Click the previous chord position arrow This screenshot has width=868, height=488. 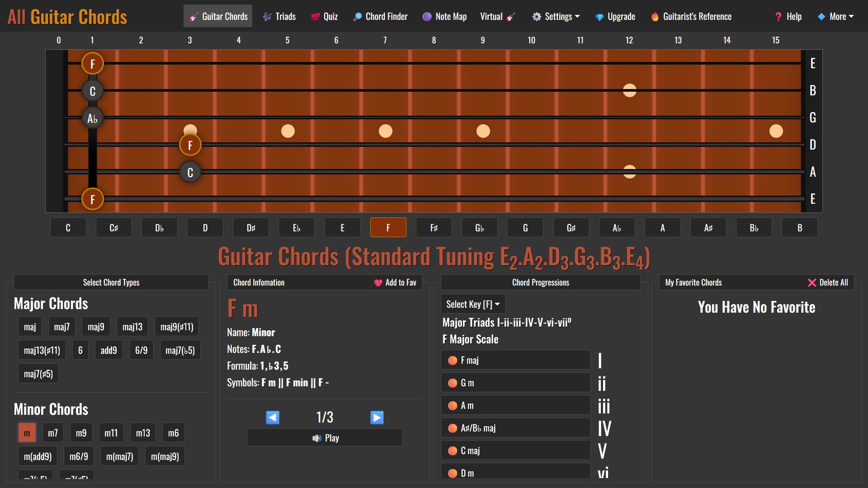coord(273,417)
